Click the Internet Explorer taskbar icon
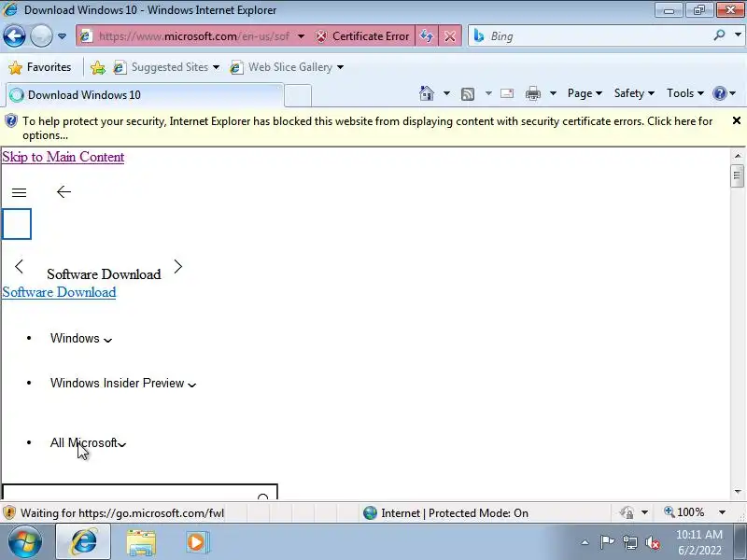The image size is (747, 560). tap(83, 542)
